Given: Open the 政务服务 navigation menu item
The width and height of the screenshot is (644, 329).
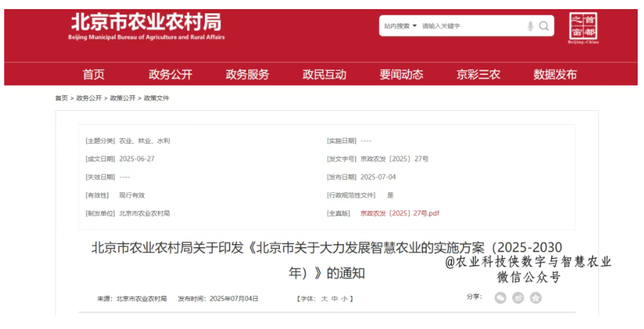Looking at the screenshot, I should point(247,74).
